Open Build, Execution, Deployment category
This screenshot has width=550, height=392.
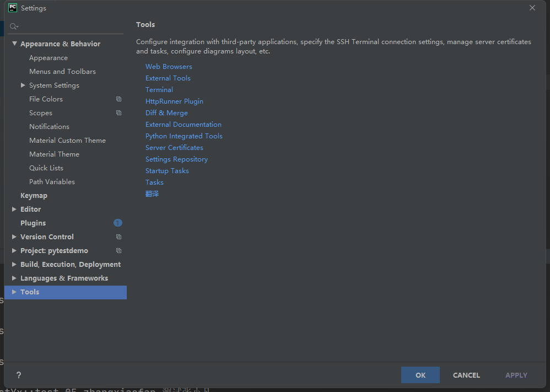[x=71, y=264]
